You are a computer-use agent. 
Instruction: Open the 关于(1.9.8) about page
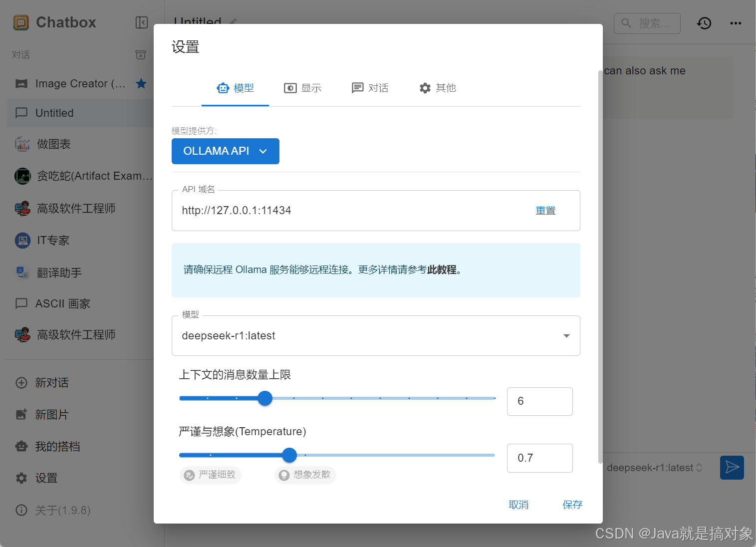click(x=80, y=510)
